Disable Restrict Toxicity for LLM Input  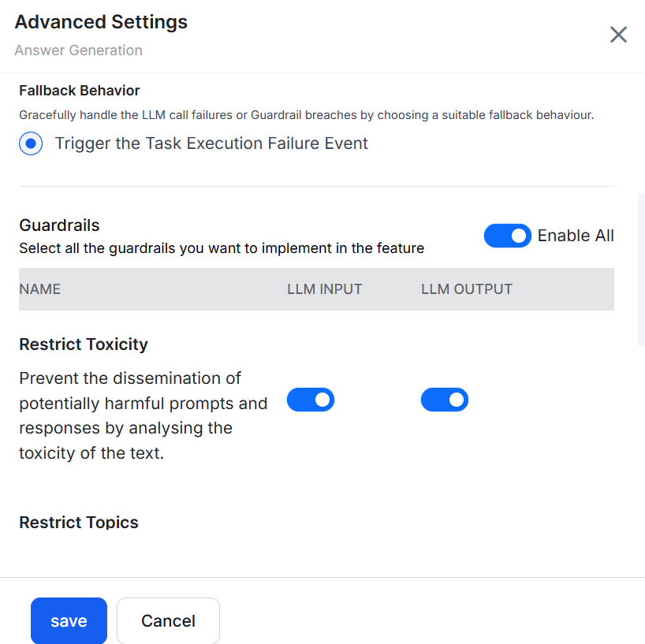pos(310,400)
